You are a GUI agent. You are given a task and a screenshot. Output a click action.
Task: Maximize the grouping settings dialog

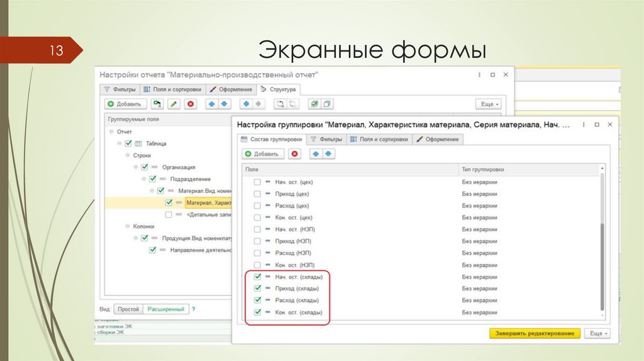pyautogui.click(x=597, y=125)
